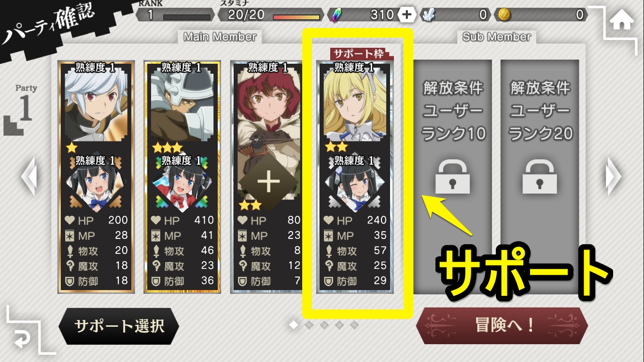644x362 pixels.
Task: Tap the rank 20 locked slot padlock
Action: click(540, 177)
